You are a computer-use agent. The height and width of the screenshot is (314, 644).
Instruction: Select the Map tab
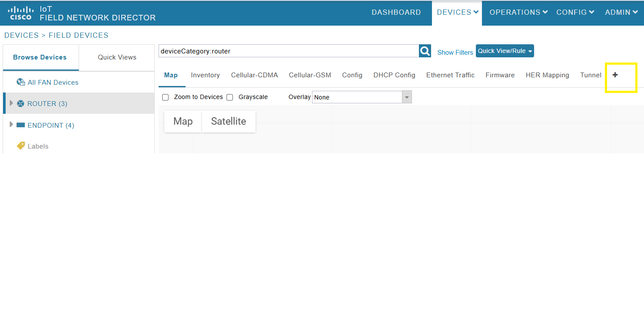coord(171,75)
